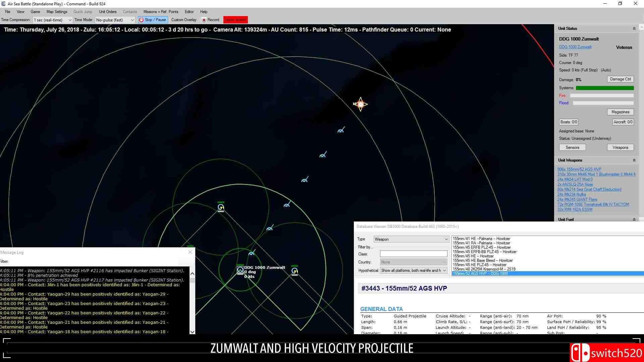Open the Time Mode dropdown
The height and width of the screenshot is (362, 644).
point(115,20)
